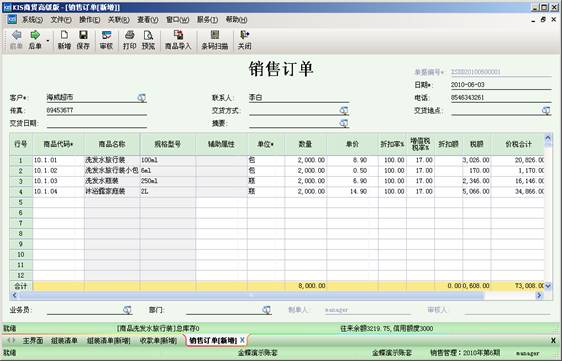Open lookup for 交货地点 field
Viewport: 562px width, 361px height.
pyautogui.click(x=546, y=110)
